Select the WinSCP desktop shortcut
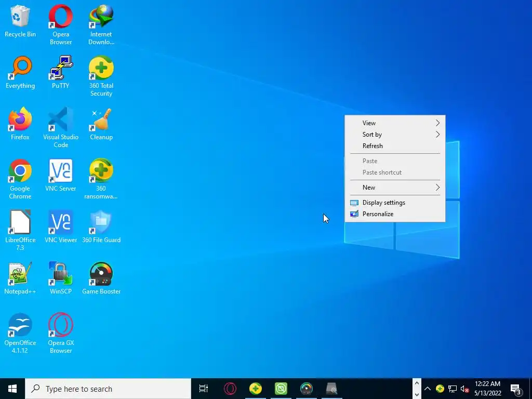 point(60,278)
